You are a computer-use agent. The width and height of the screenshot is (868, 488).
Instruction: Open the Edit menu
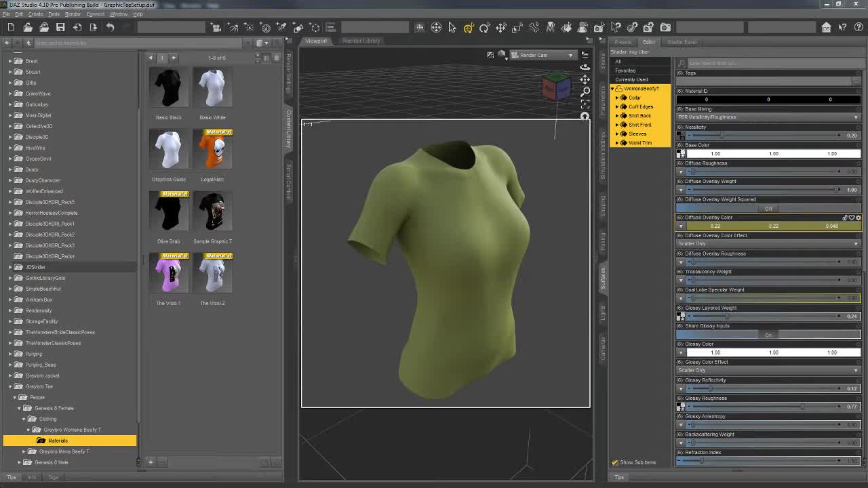click(x=19, y=14)
